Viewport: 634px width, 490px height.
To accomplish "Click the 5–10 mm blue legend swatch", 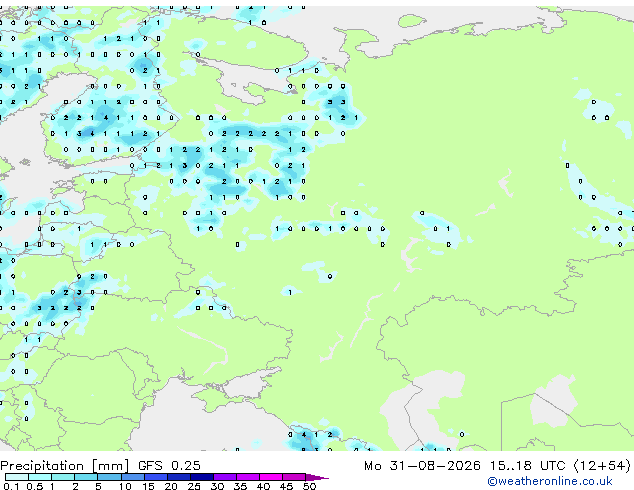I will [109, 477].
